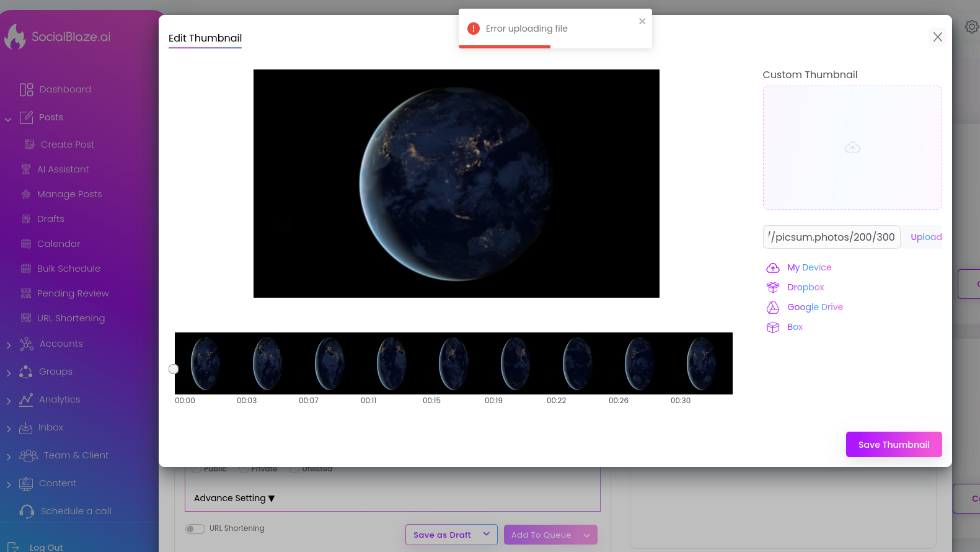Click the AI Assistant icon
The width and height of the screenshot is (980, 552).
coord(26,169)
